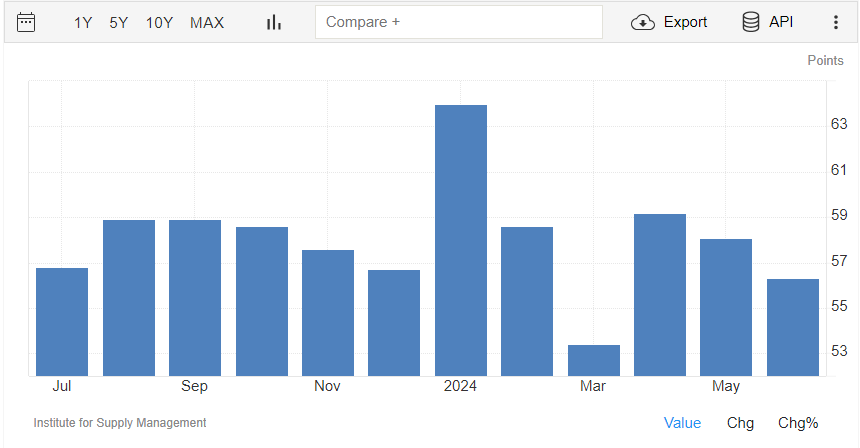
Task: Switch the chart to Value view
Action: pos(682,423)
